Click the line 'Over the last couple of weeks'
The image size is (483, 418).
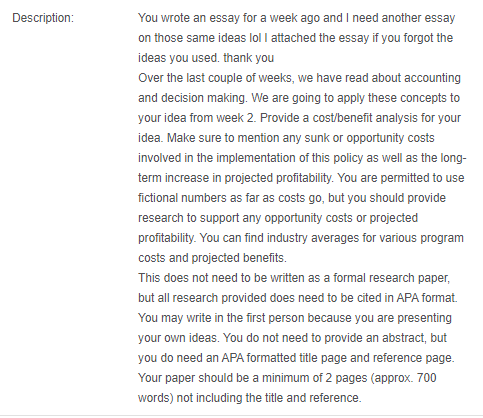299,78
